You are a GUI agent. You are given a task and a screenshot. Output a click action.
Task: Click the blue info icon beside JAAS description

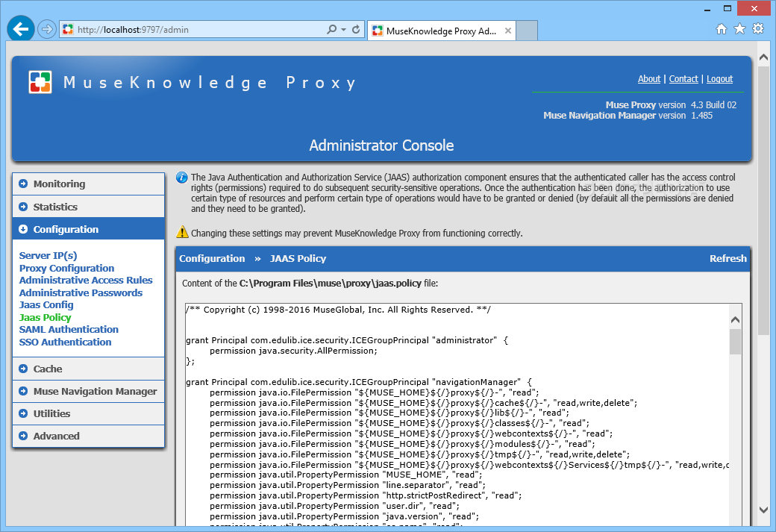point(182,177)
